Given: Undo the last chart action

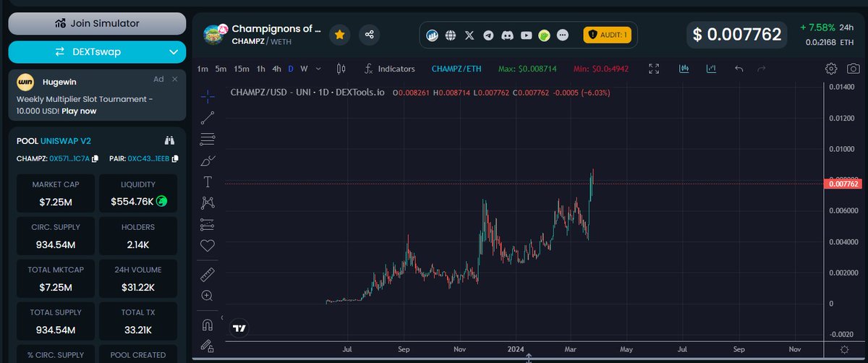Looking at the screenshot, I should point(739,69).
